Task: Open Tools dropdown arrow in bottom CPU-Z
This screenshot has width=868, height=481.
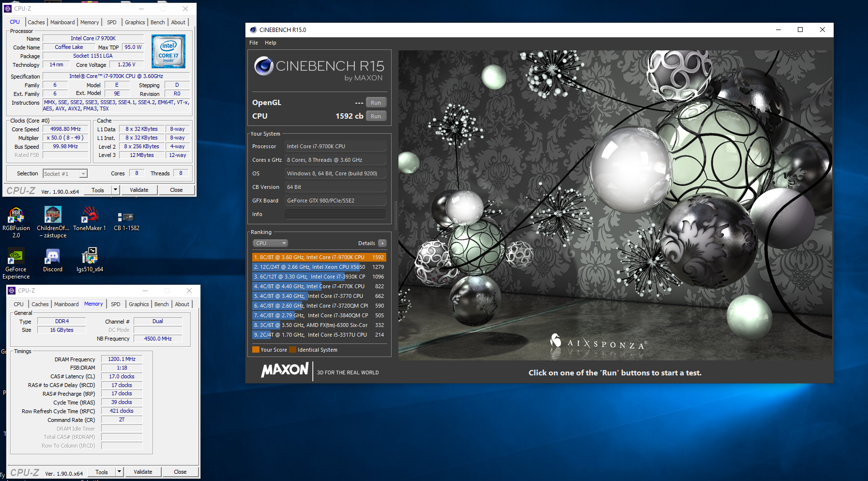Action: tap(120, 472)
